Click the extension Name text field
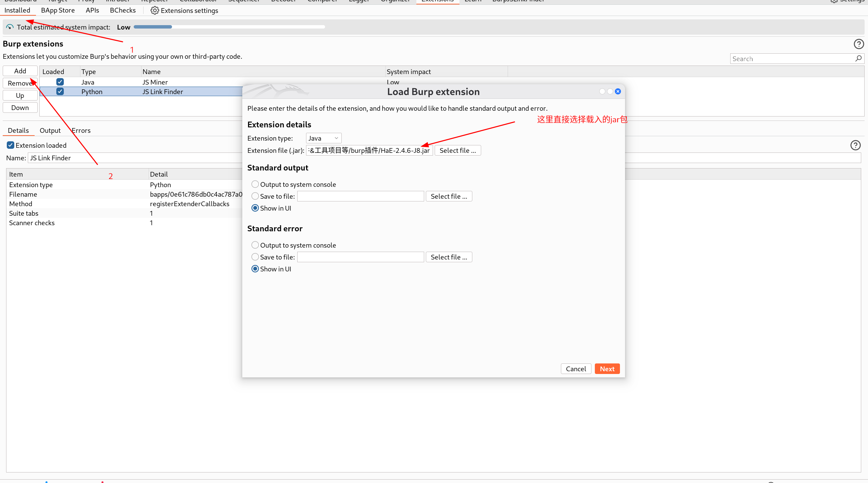The width and height of the screenshot is (868, 483). tap(136, 158)
